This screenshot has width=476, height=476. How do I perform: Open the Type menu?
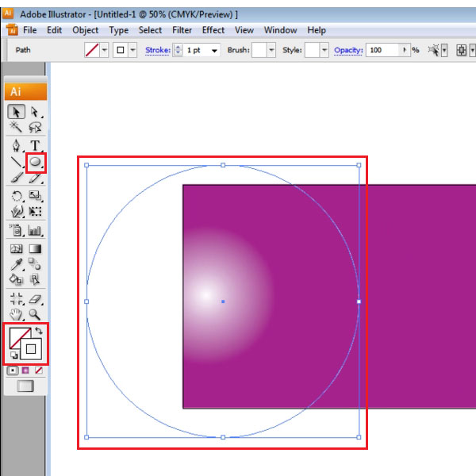pyautogui.click(x=119, y=30)
